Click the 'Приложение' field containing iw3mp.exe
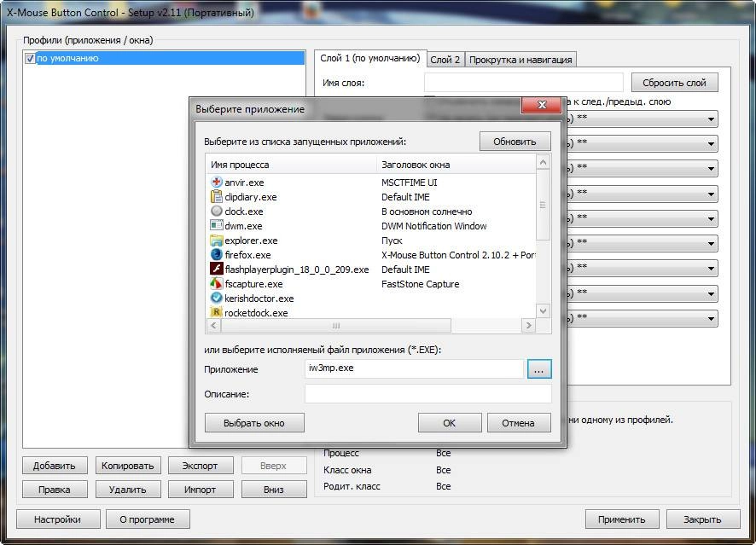The width and height of the screenshot is (756, 545). tap(414, 368)
